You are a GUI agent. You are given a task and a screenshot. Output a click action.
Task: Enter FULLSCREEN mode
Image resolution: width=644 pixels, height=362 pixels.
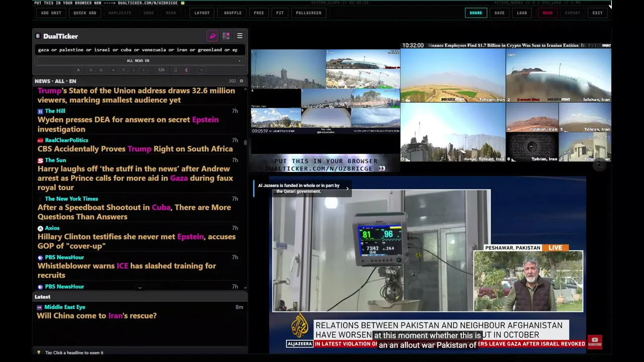coord(308,13)
